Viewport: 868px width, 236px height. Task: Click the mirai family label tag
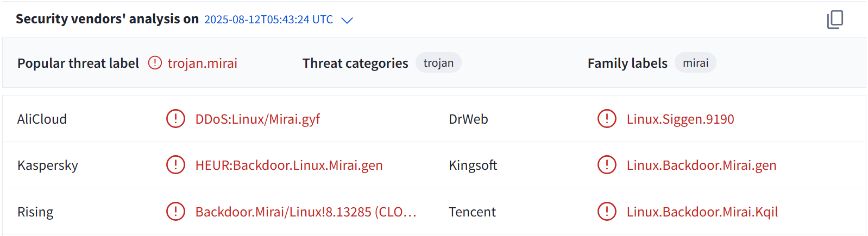[695, 63]
